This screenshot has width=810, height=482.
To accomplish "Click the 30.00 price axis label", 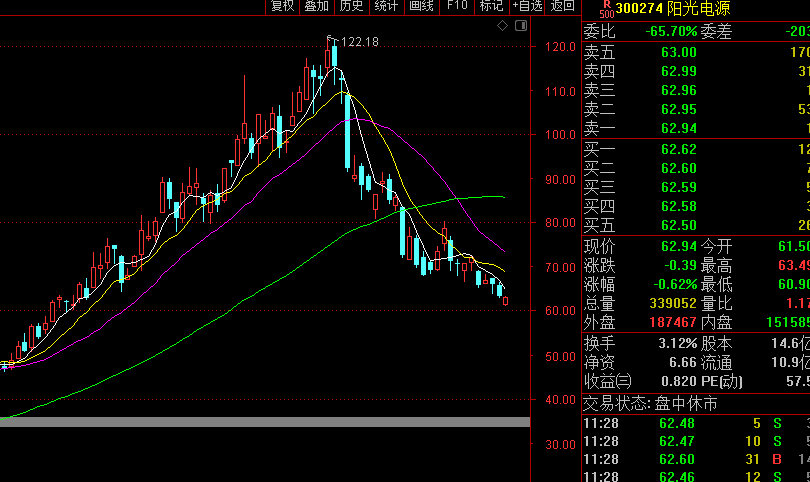I will point(560,444).
